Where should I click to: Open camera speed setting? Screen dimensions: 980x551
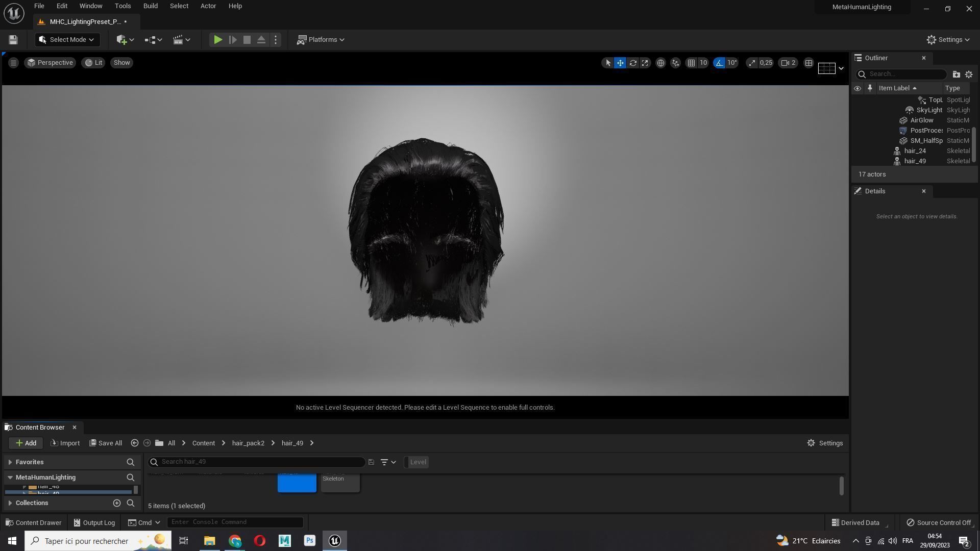coord(788,63)
